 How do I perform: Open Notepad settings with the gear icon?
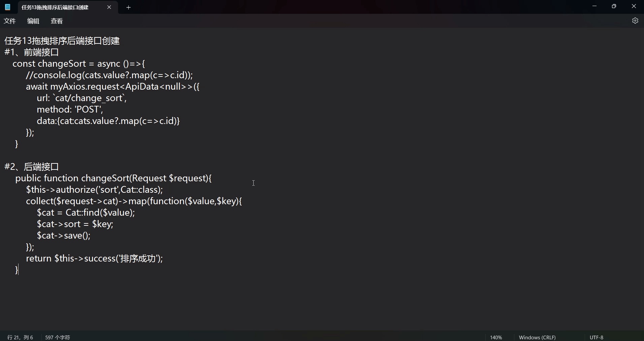[x=635, y=21]
